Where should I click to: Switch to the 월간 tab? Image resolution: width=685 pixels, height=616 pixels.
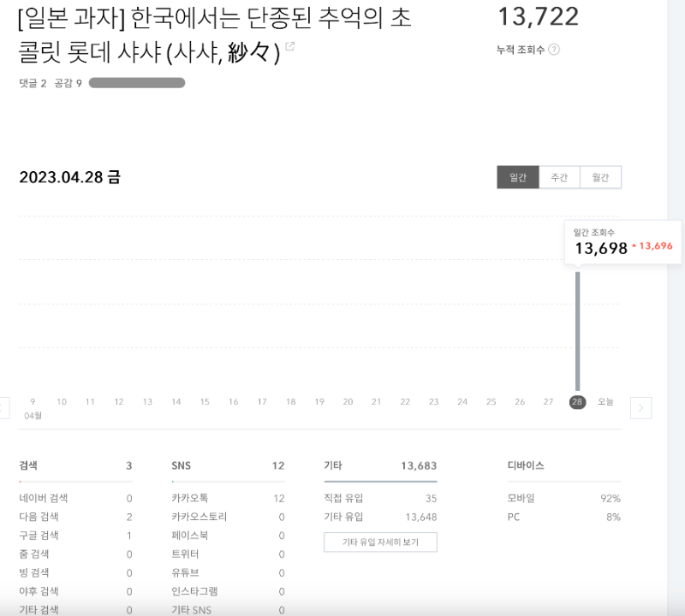point(600,177)
